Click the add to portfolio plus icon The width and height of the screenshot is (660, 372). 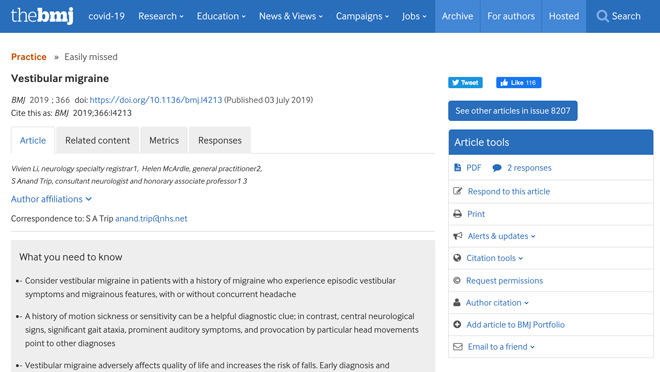pyautogui.click(x=457, y=324)
